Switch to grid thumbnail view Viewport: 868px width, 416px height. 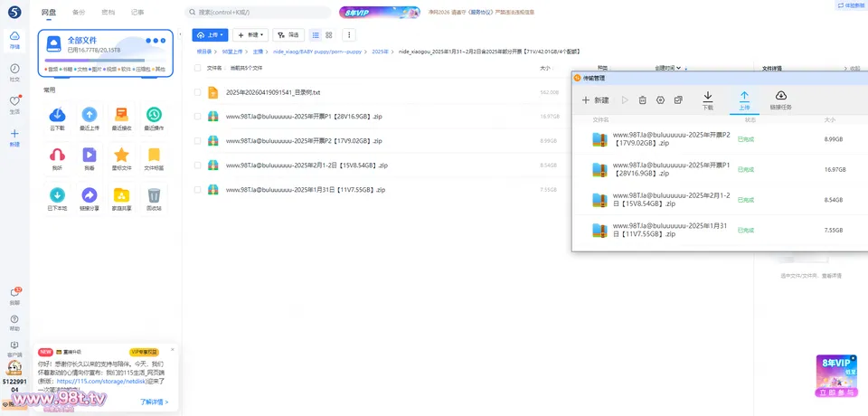[x=329, y=35]
